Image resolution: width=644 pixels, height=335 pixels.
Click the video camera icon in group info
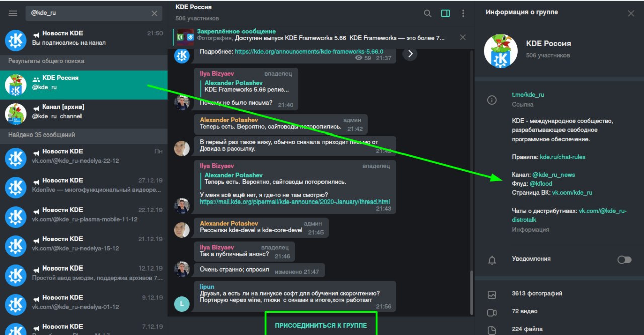tap(492, 313)
